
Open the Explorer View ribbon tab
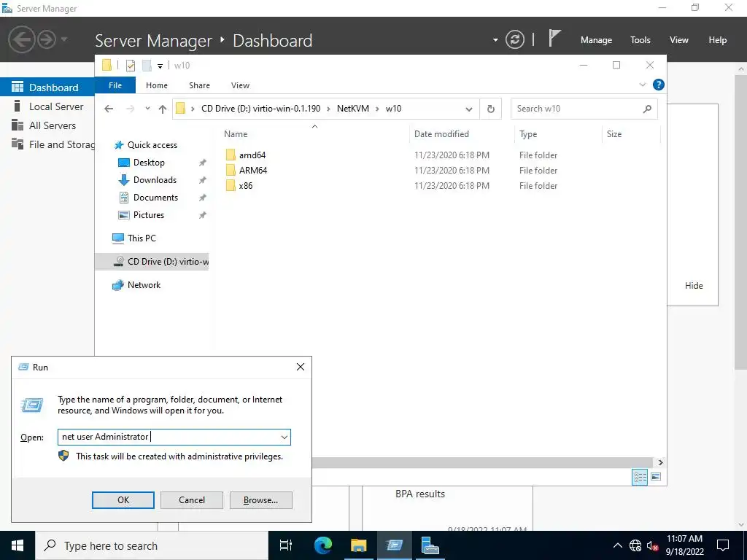pyautogui.click(x=240, y=85)
